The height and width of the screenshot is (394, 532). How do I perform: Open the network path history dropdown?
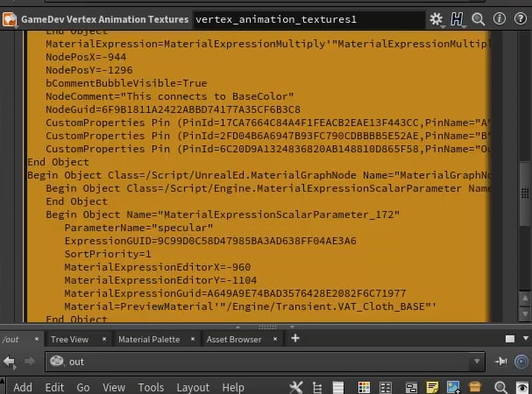pyautogui.click(x=477, y=362)
